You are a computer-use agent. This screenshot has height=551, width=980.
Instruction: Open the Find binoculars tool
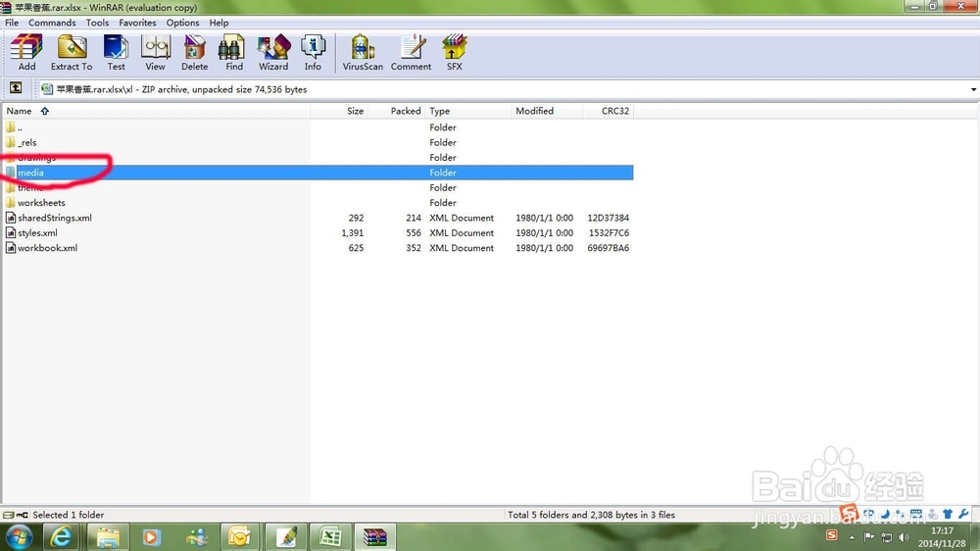[234, 53]
